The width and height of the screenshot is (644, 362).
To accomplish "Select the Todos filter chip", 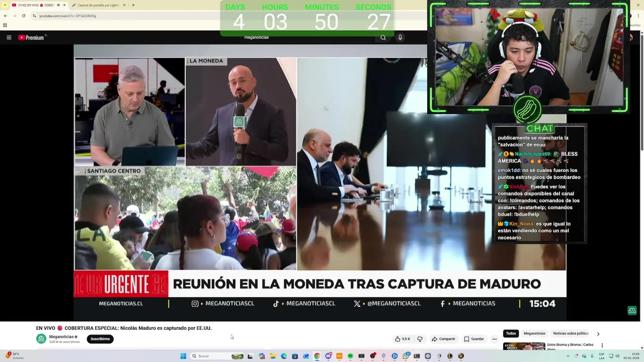I will [x=511, y=333].
